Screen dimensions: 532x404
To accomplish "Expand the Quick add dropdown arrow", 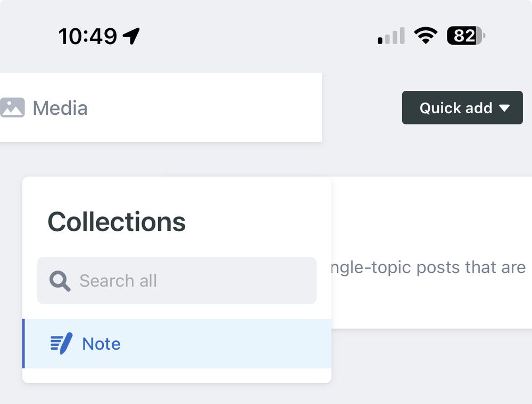I will pos(504,108).
